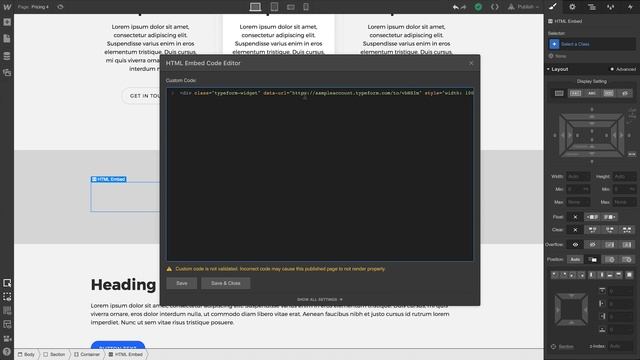Set Position to Auto
640x360 pixels.
click(575, 260)
